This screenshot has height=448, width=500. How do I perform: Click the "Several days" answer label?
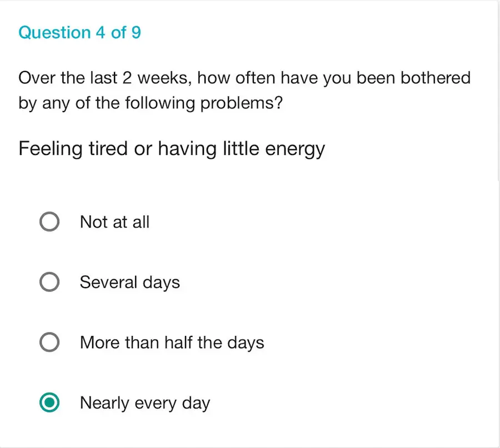click(x=130, y=282)
